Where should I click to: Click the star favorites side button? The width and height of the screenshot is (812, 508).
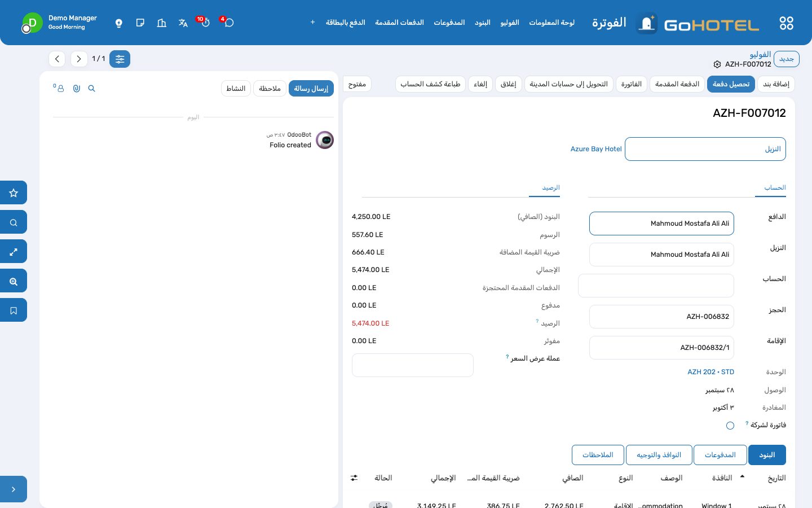14,192
